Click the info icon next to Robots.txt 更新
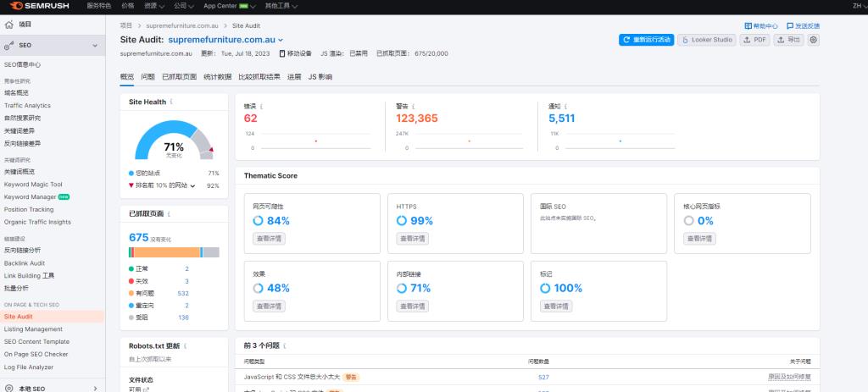Viewport: 868px width, 392px height. 185,346
